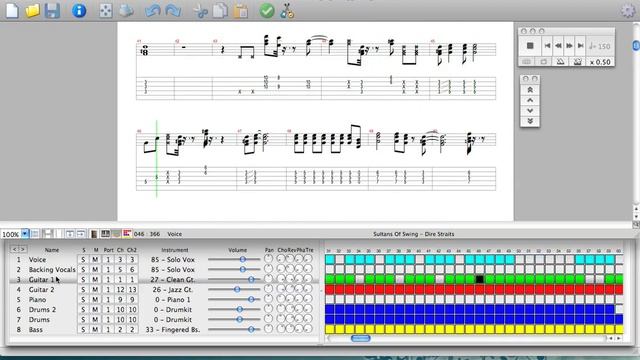The width and height of the screenshot is (640, 360).
Task: Select the Drums 2 track name
Action: click(42, 309)
